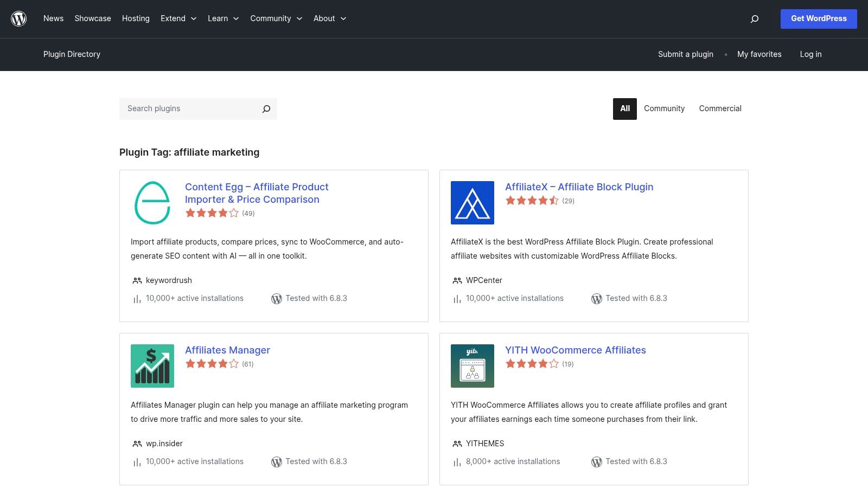Focus the Search plugins text field
868x488 pixels.
pos(190,108)
